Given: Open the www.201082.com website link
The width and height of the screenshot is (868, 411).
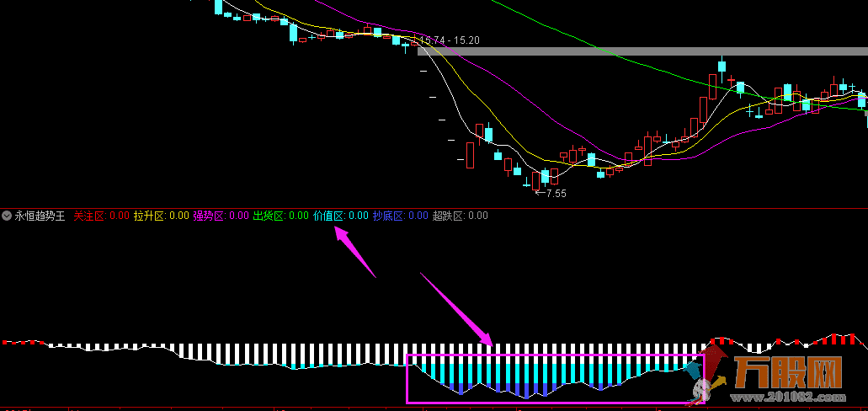Looking at the screenshot, I should (x=787, y=397).
